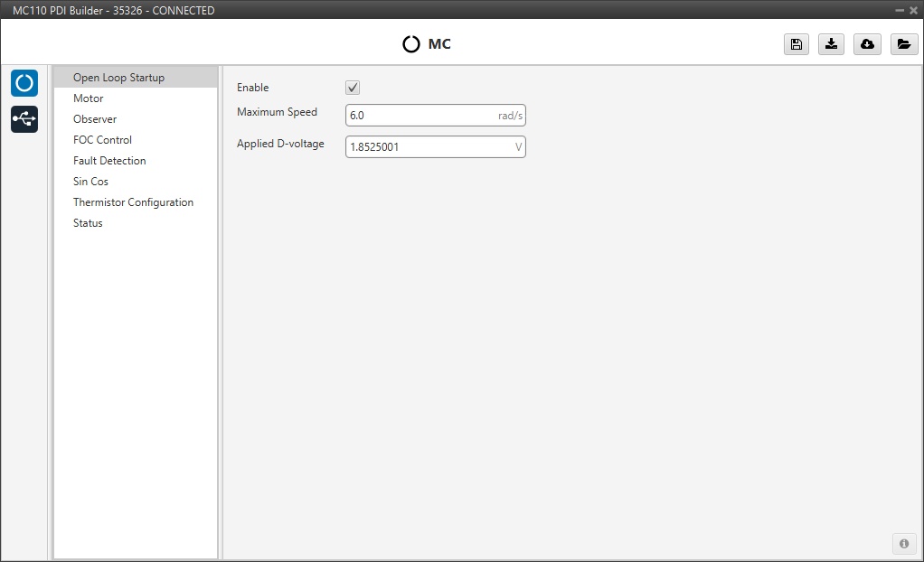Click the open folder icon
Image resolution: width=924 pixels, height=562 pixels.
(903, 44)
